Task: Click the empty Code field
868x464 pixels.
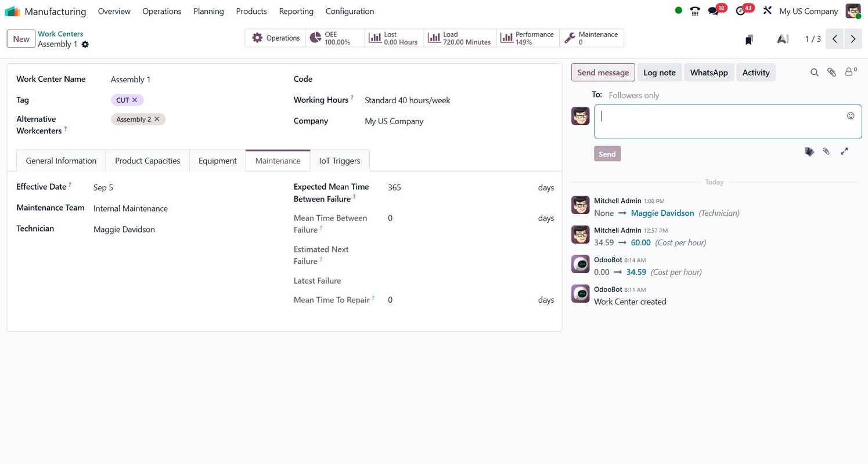Action: [x=458, y=79]
